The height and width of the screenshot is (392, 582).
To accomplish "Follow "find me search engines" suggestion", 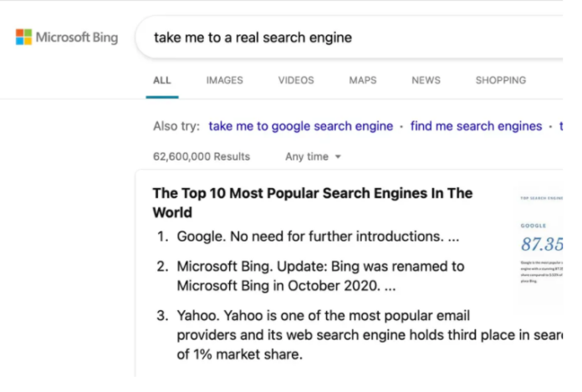I will (x=476, y=126).
